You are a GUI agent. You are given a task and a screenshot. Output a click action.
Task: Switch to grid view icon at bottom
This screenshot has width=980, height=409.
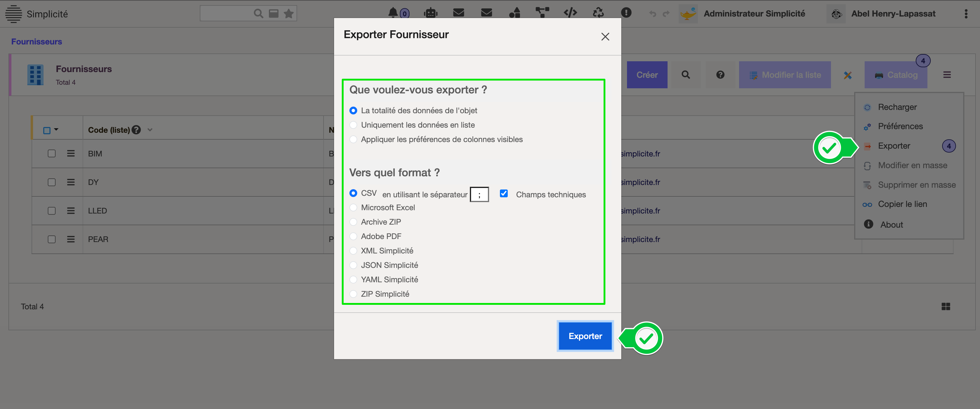click(x=946, y=306)
